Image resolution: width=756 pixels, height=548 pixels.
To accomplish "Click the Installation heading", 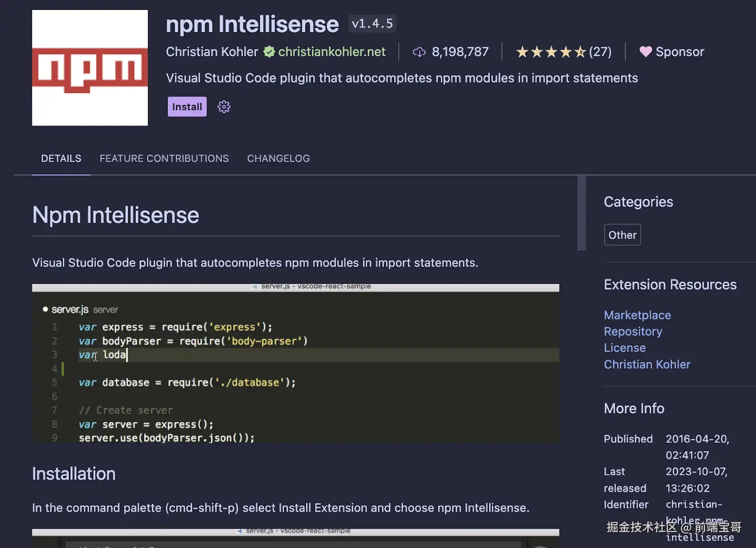I will tap(74, 474).
